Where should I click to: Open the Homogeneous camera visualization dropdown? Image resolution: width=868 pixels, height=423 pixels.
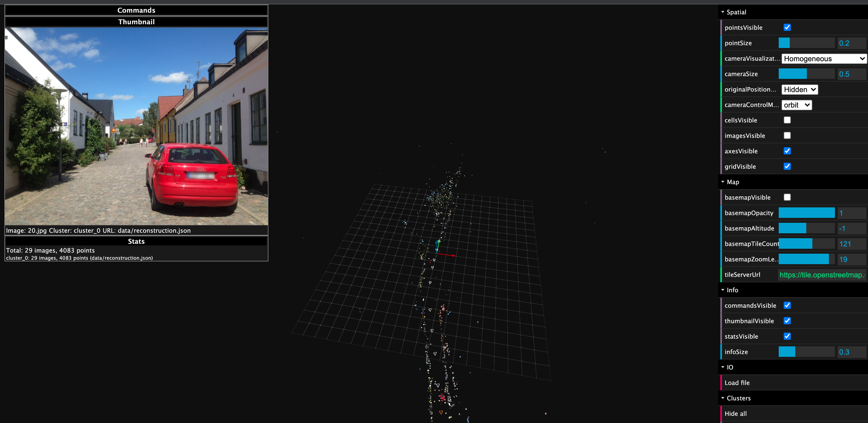(824, 58)
